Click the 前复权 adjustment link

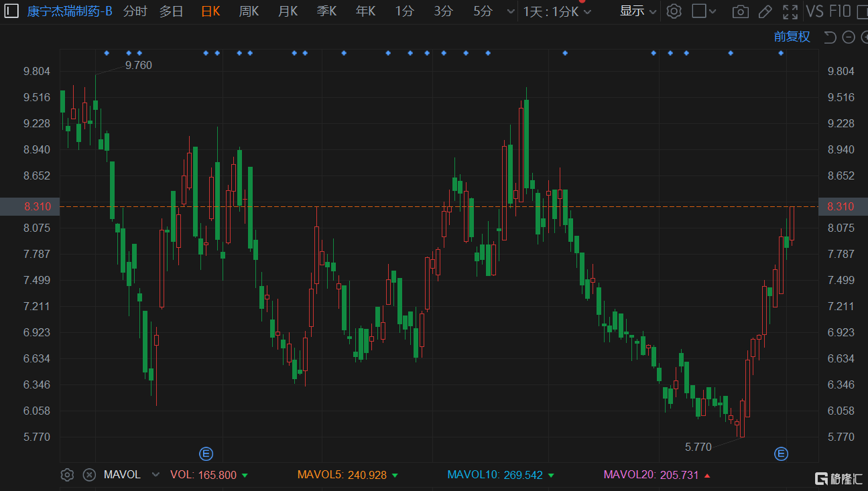click(x=792, y=37)
